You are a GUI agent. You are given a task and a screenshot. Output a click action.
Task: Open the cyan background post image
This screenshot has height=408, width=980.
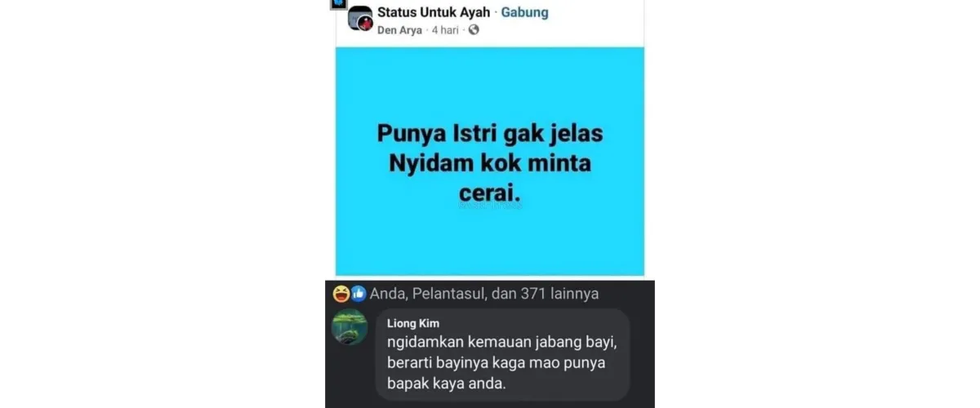click(490, 161)
